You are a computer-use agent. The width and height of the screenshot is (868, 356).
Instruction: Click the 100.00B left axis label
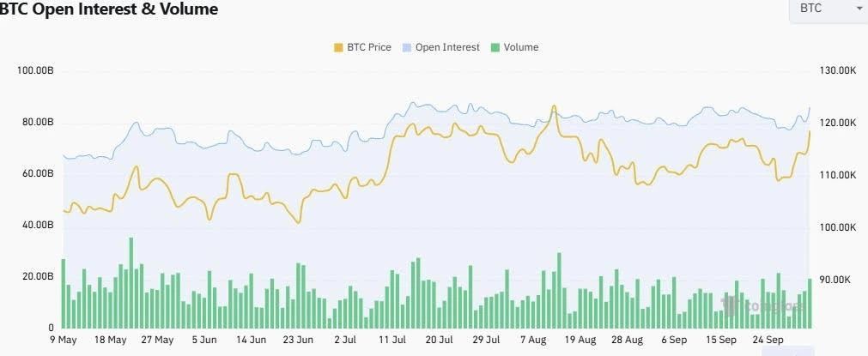point(36,69)
